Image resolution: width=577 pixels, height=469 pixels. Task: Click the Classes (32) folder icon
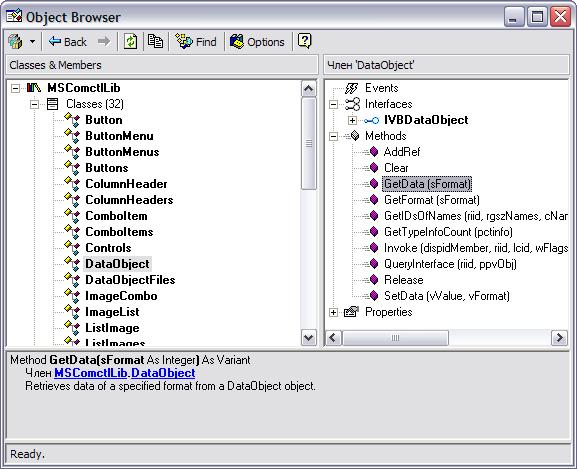pos(53,104)
